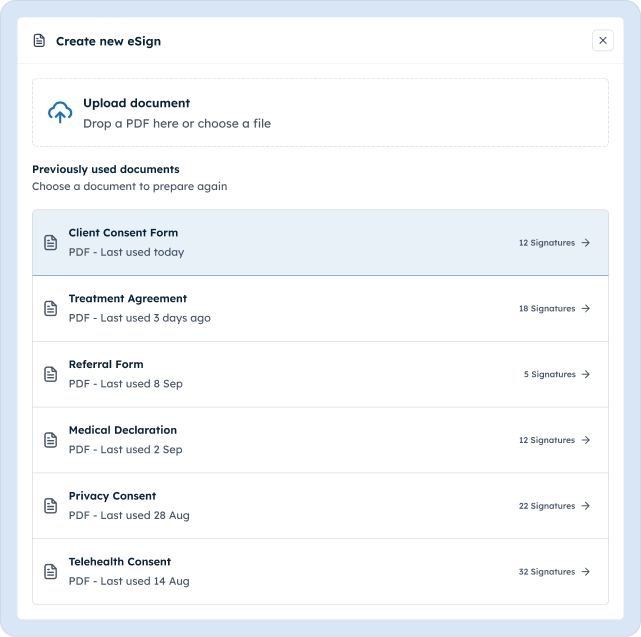This screenshot has width=641, height=637.
Task: Click the Upload document heading
Action: point(137,103)
